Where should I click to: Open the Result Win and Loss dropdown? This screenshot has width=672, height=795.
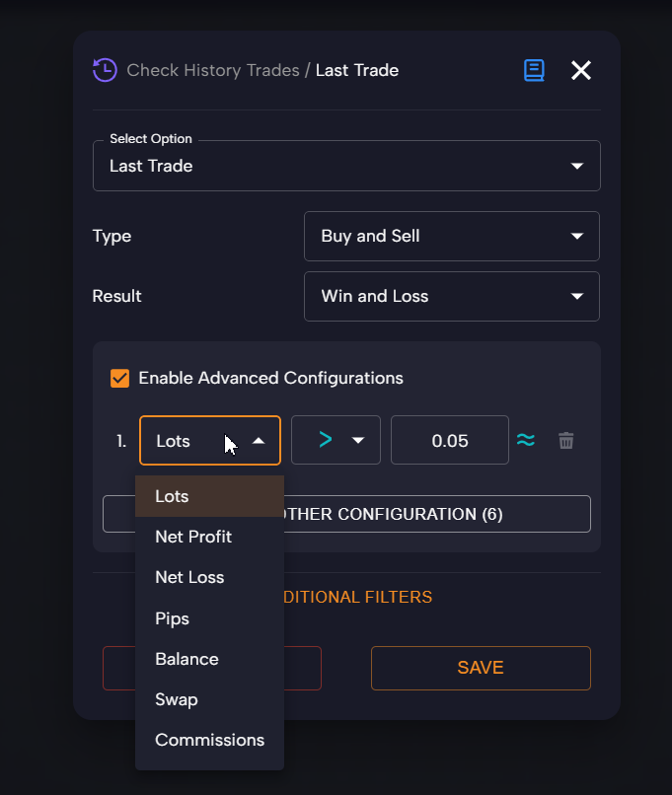pos(451,296)
